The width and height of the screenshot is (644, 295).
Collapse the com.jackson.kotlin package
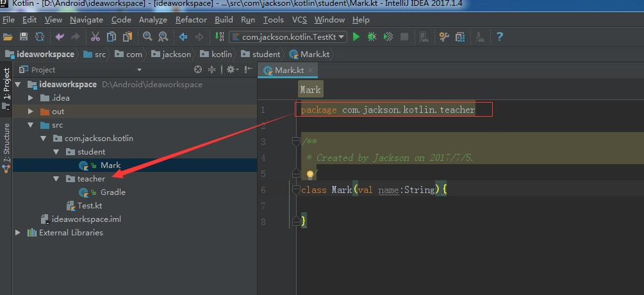click(x=44, y=139)
